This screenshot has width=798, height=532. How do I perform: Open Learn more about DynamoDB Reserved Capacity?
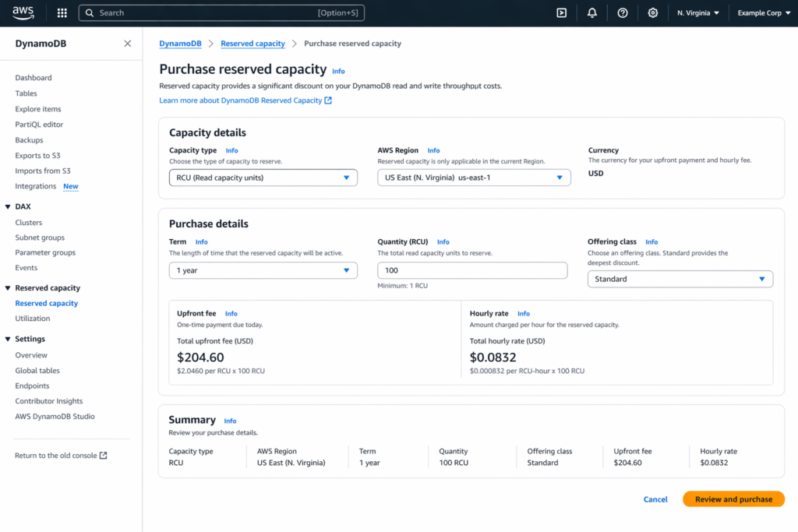coord(242,100)
